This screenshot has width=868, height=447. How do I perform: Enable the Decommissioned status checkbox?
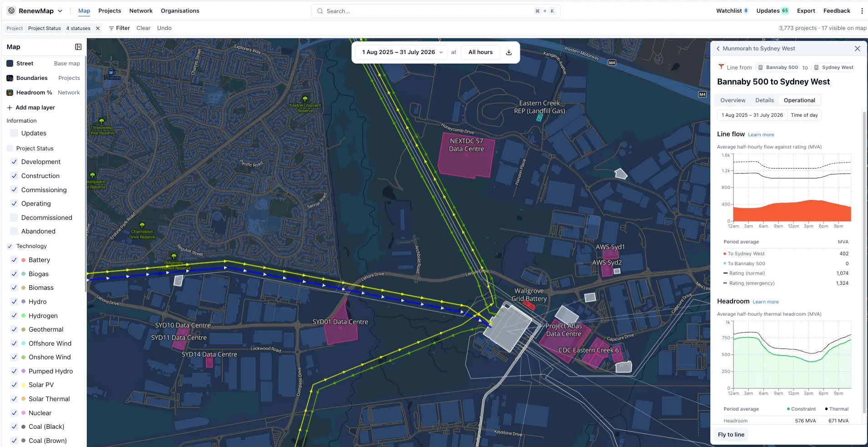point(14,218)
